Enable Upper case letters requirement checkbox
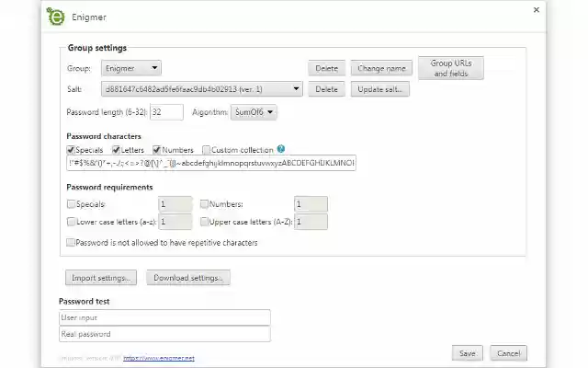Viewport: 588px width, 368px height. [204, 222]
